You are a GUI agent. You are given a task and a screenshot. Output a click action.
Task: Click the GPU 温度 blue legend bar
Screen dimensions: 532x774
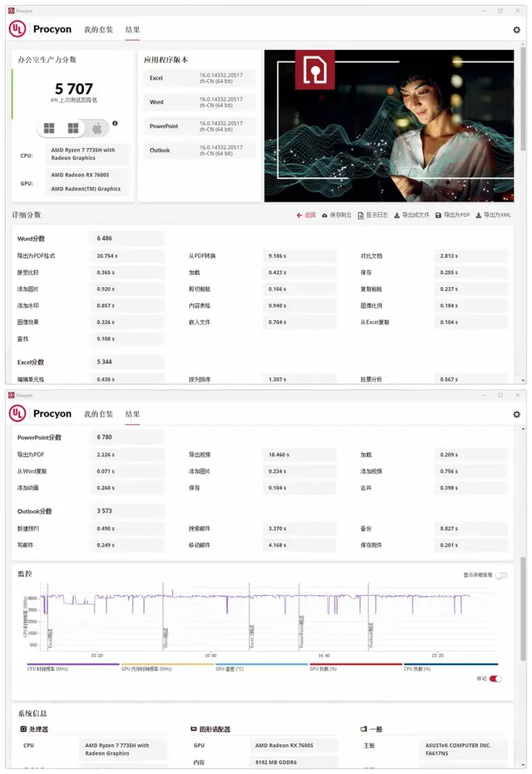261,664
